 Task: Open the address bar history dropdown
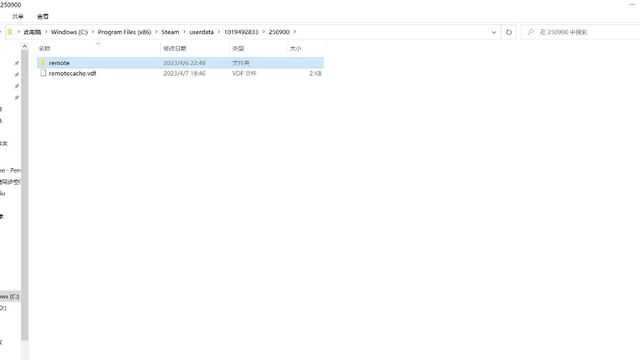click(x=493, y=32)
